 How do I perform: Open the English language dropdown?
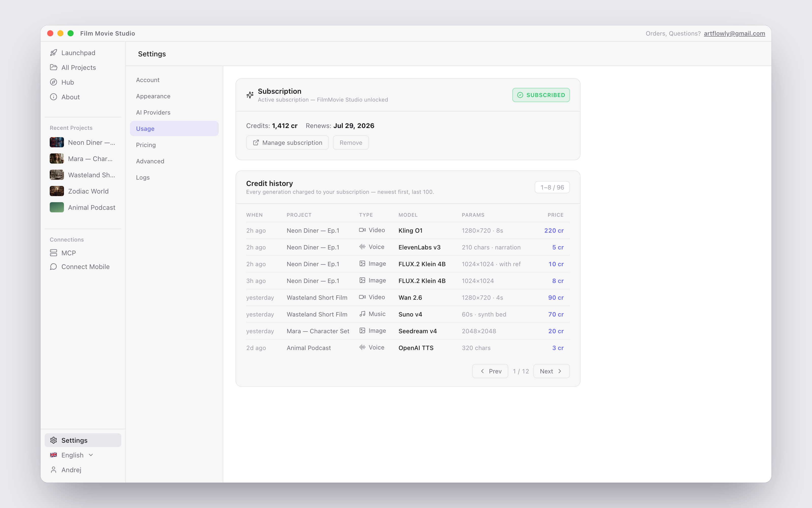(x=72, y=455)
